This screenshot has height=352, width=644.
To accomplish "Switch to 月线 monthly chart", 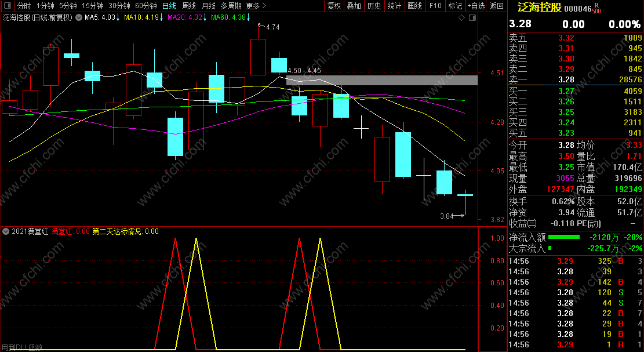I will click(x=208, y=6).
